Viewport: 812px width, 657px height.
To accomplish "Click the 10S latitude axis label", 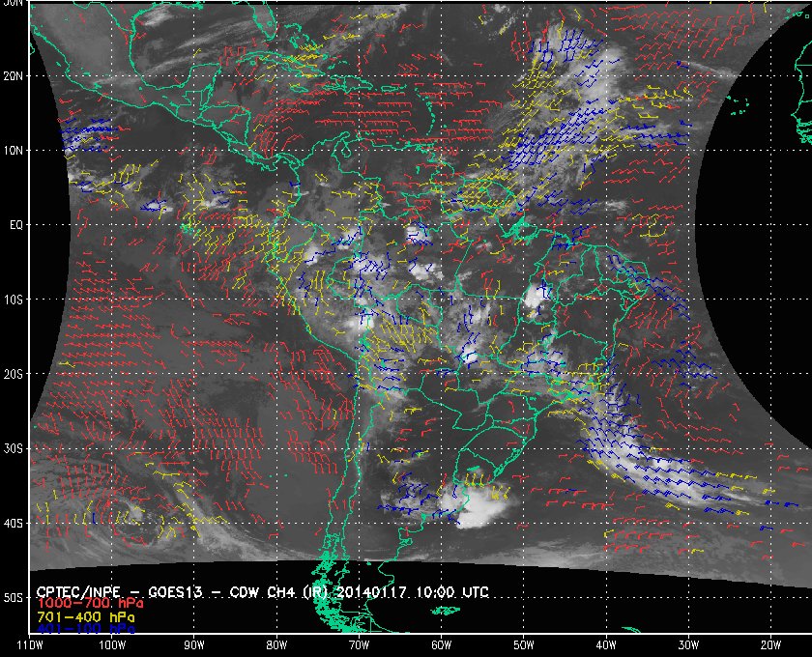I will click(x=14, y=300).
